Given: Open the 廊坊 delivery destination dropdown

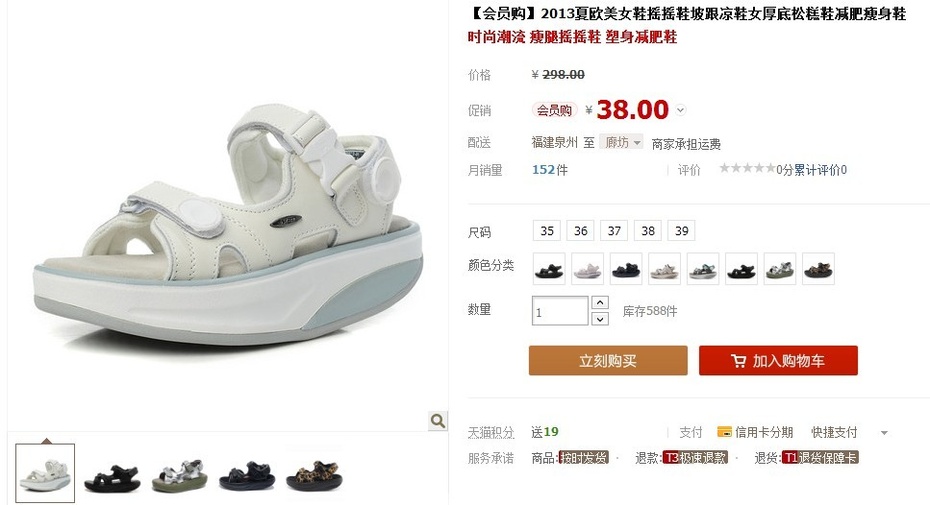Looking at the screenshot, I should (621, 142).
